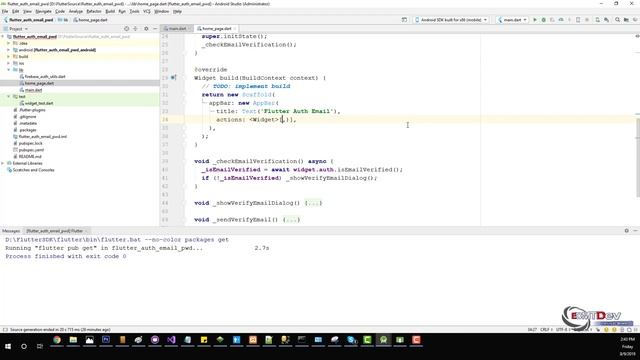Expand the build folder node
The width and height of the screenshot is (640, 360).
pos(9,56)
